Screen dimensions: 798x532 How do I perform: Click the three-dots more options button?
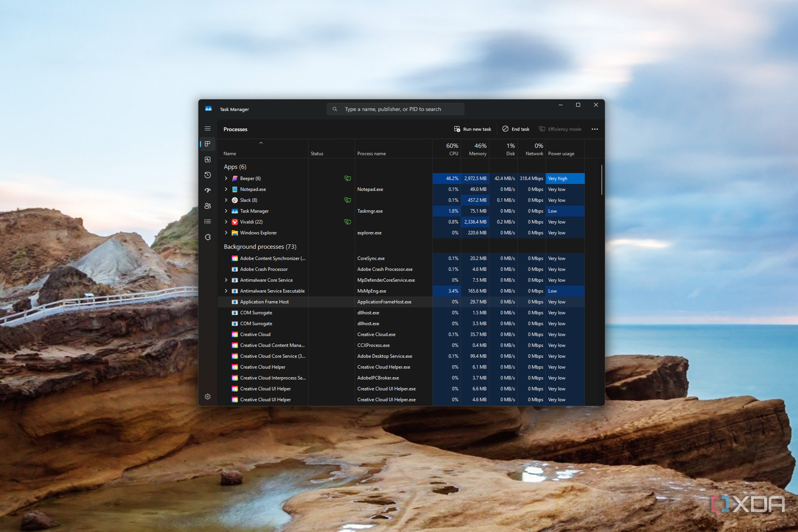(595, 129)
